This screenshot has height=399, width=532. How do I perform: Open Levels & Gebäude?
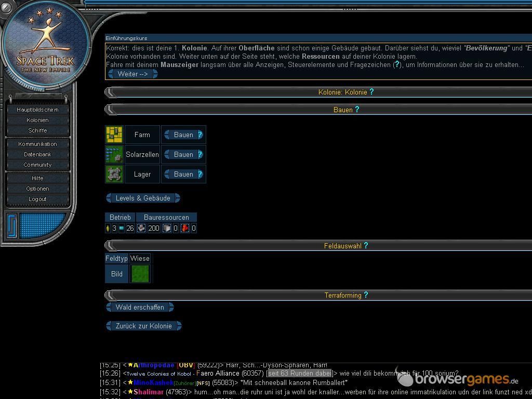point(143,198)
